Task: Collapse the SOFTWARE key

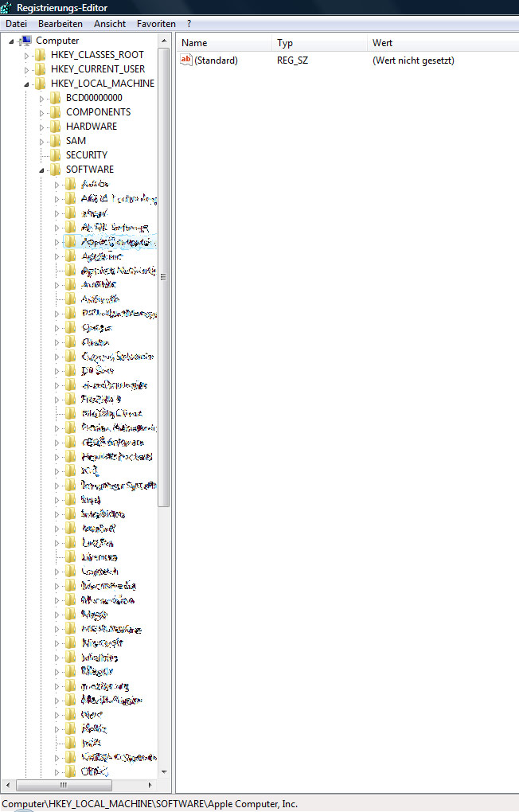Action: [41, 170]
